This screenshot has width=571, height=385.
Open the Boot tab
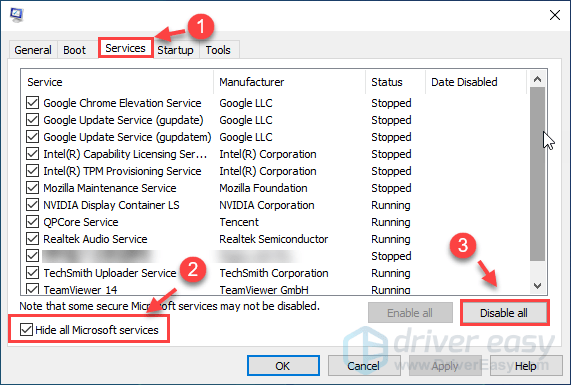pyautogui.click(x=75, y=50)
